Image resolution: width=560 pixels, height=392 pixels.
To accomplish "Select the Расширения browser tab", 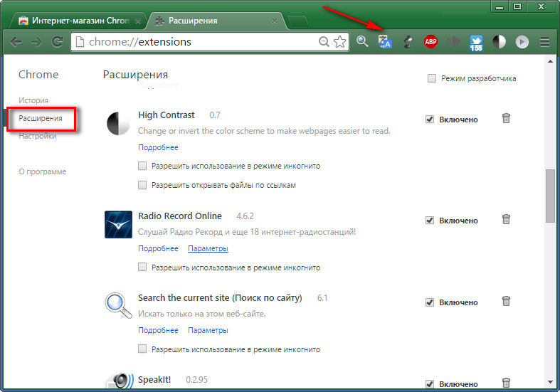I will tap(216, 21).
